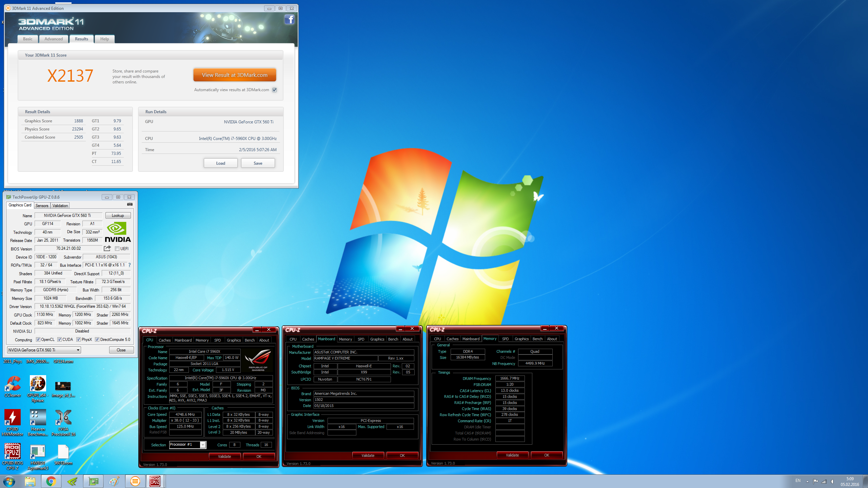
Task: Open SPD tab in the Memory CPU-Z window
Action: [x=505, y=339]
